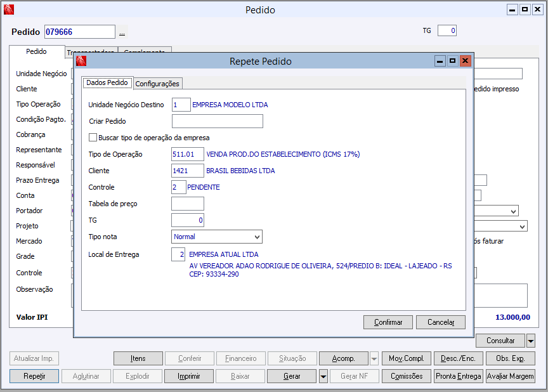Click Mov.Compl. button
The image size is (548, 392).
tap(407, 358)
